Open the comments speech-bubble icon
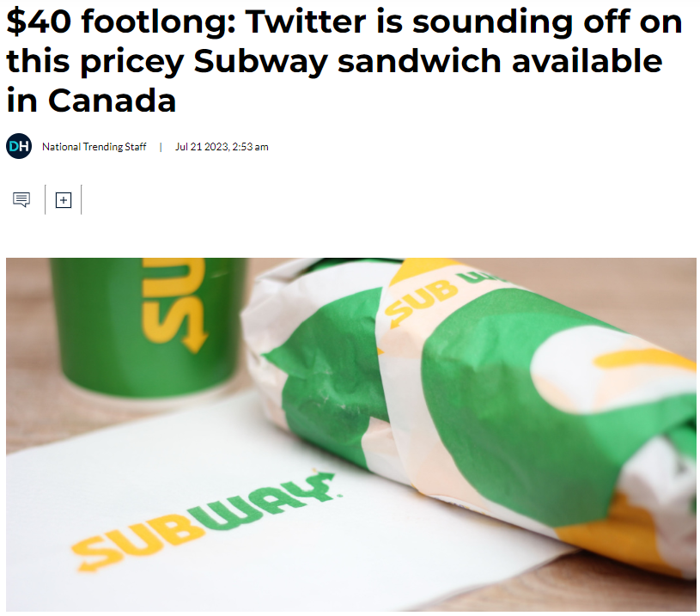Image resolution: width=700 pixels, height=616 pixels. pos(21,200)
